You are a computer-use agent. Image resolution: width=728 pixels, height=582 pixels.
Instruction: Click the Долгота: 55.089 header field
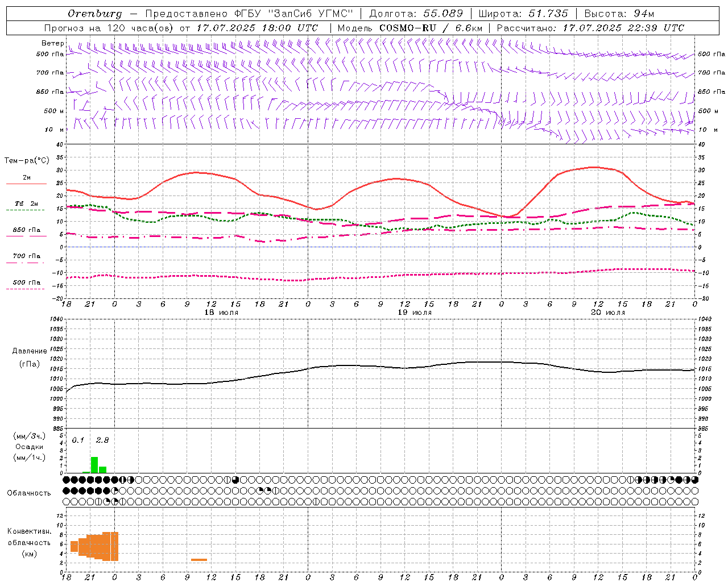tap(416, 14)
